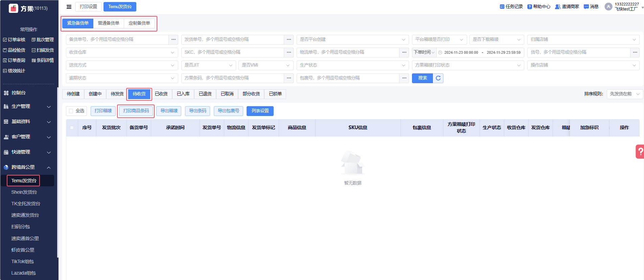Click the 搜索 search button

coord(422,78)
